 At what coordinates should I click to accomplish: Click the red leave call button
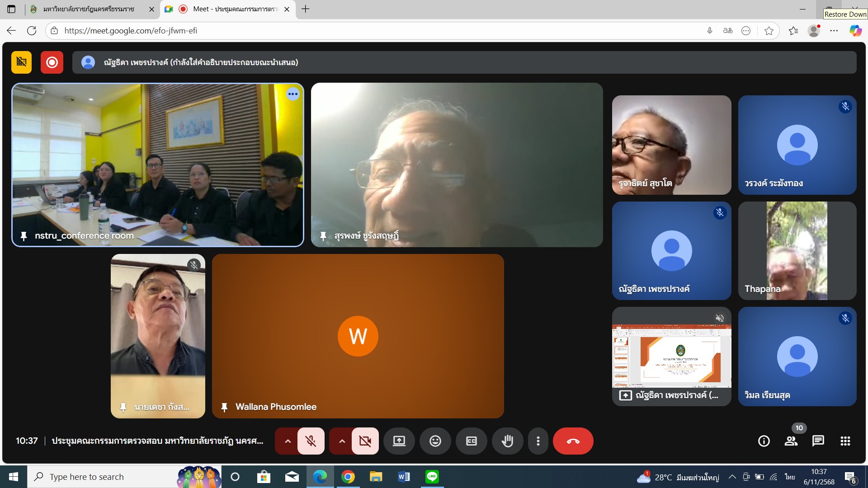[x=573, y=441]
